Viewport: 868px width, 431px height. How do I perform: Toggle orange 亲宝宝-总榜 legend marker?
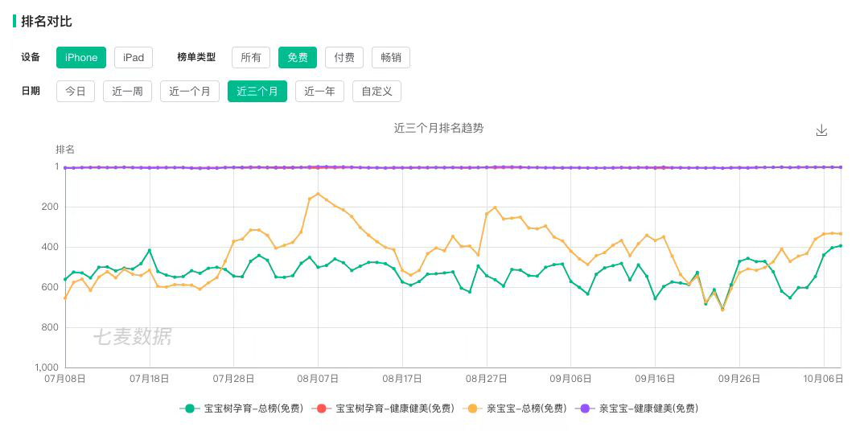point(473,408)
